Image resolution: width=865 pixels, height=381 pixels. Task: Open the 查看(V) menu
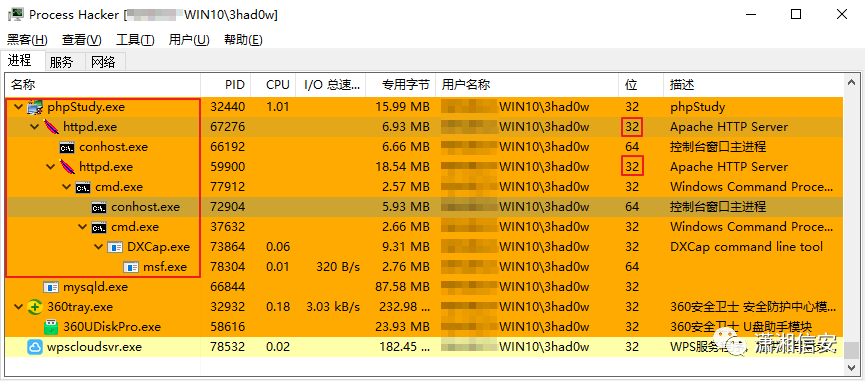82,40
